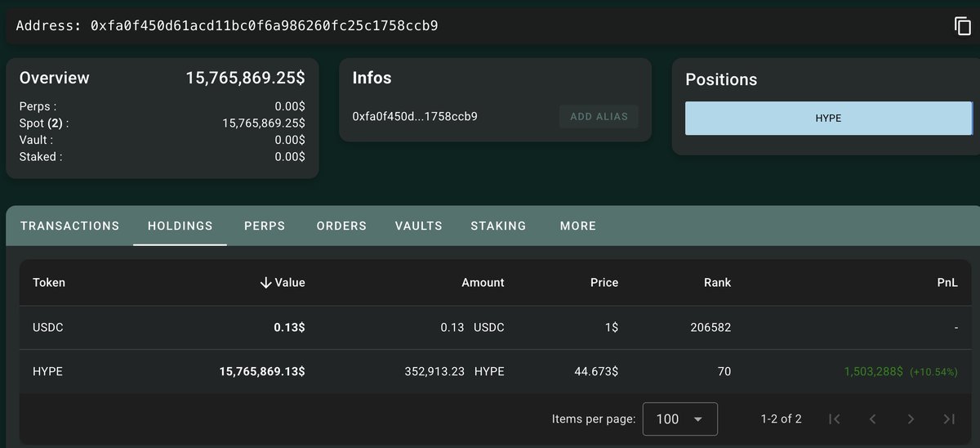Viewport: 980px width, 448px height.
Task: Click the HYPE value 15,765,869.13$
Action: [262, 371]
